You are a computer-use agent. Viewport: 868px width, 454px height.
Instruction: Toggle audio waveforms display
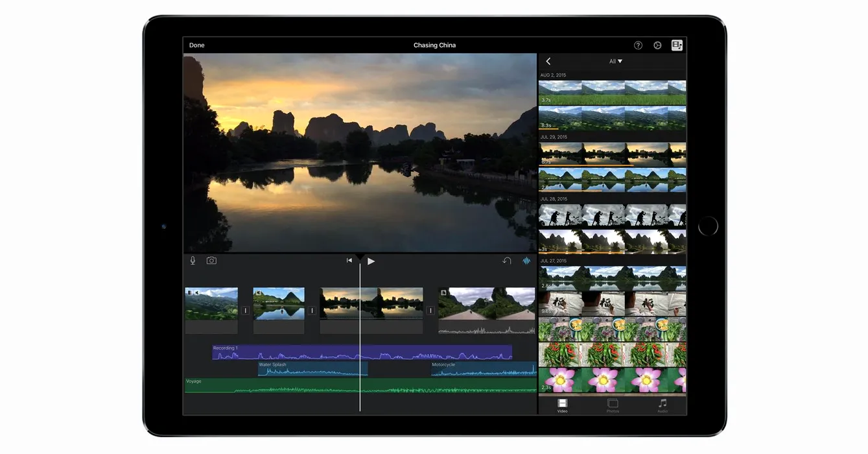pyautogui.click(x=526, y=261)
